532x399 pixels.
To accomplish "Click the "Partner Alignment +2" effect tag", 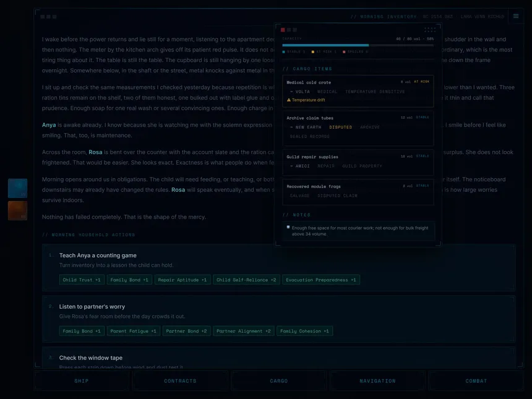I will pyautogui.click(x=243, y=331).
